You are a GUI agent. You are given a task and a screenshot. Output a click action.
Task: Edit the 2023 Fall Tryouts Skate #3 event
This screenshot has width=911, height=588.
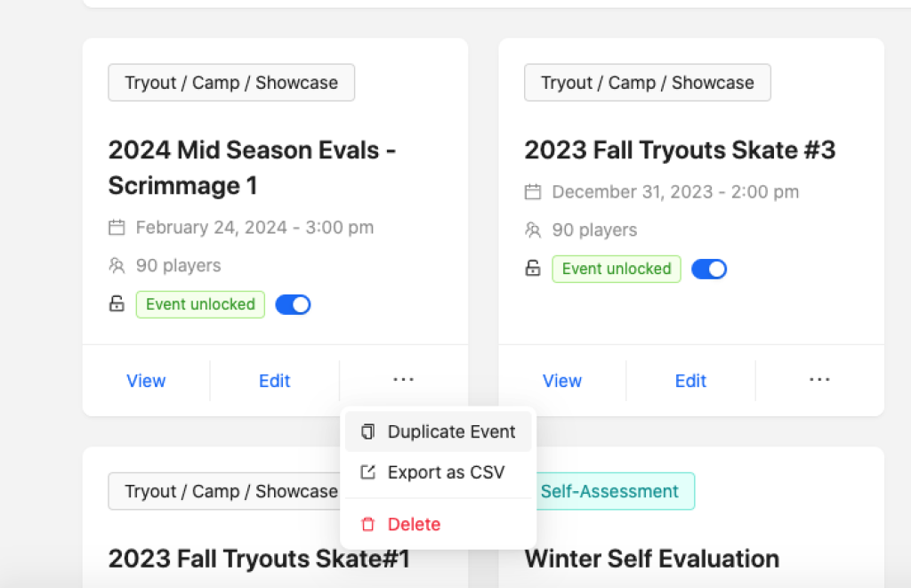click(690, 381)
